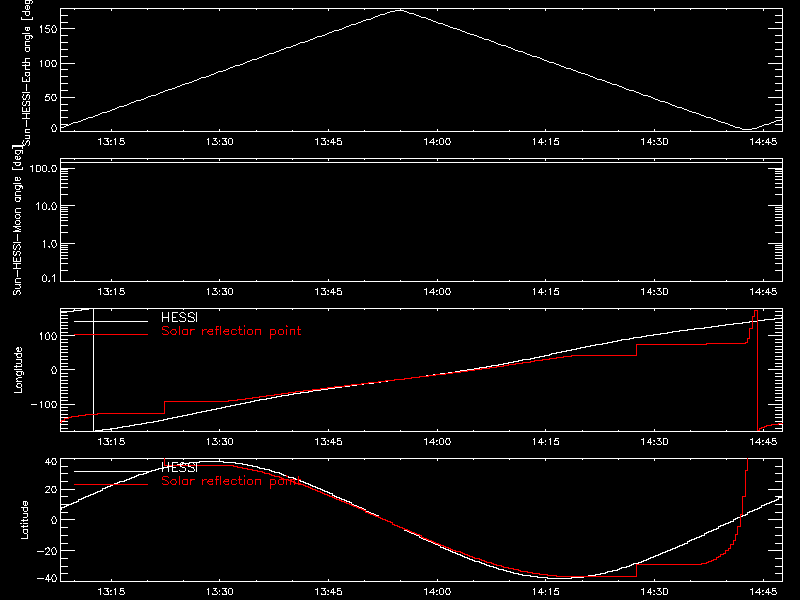Click 14:45 label under Earth angle plot

coord(763,142)
